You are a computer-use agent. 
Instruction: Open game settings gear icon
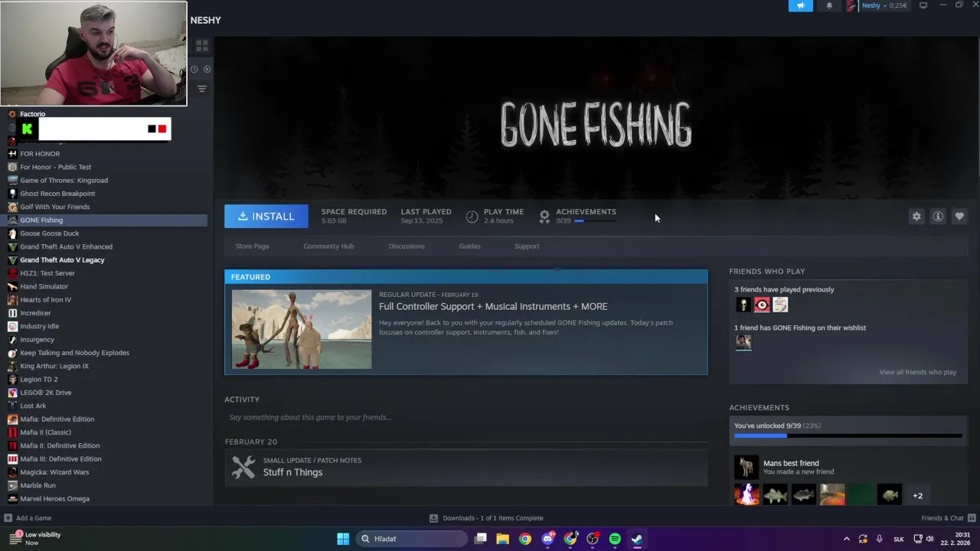coord(916,217)
